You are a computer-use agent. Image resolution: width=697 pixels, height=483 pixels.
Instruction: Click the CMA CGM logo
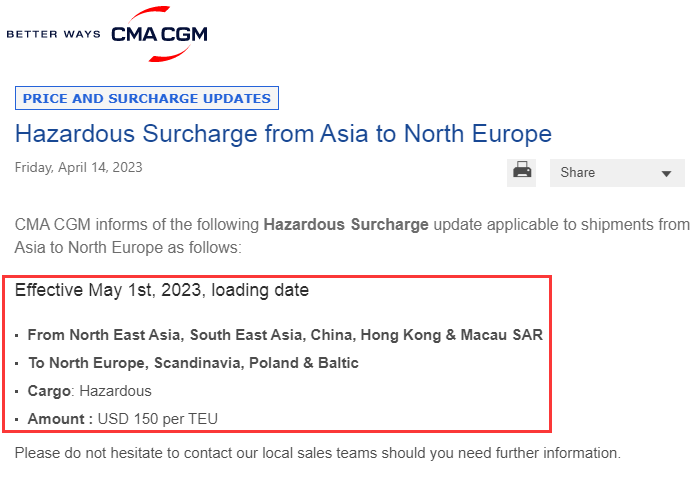pos(159,34)
